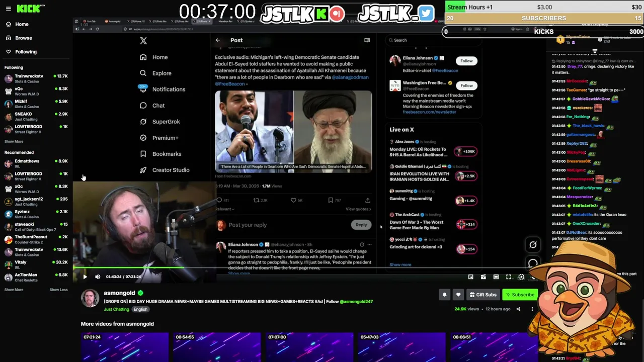Open Trainwreckstv in the Following list

35,78
